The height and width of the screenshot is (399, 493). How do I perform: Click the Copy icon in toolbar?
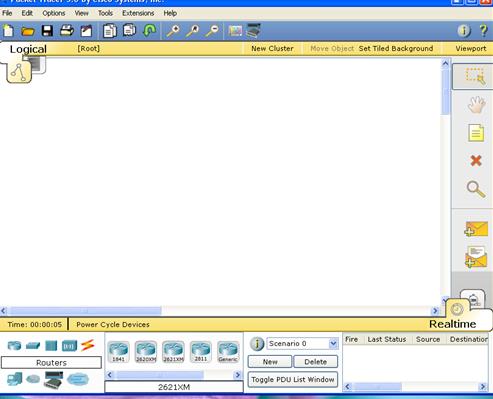click(x=110, y=31)
